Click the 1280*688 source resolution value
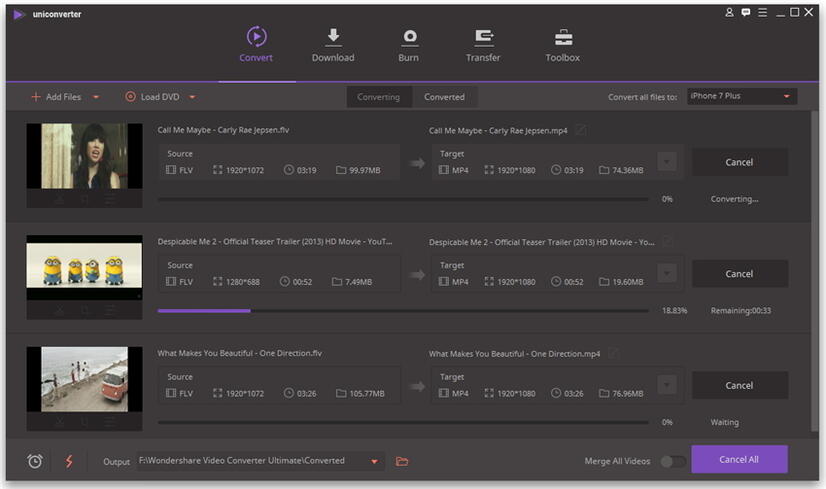 click(x=243, y=282)
